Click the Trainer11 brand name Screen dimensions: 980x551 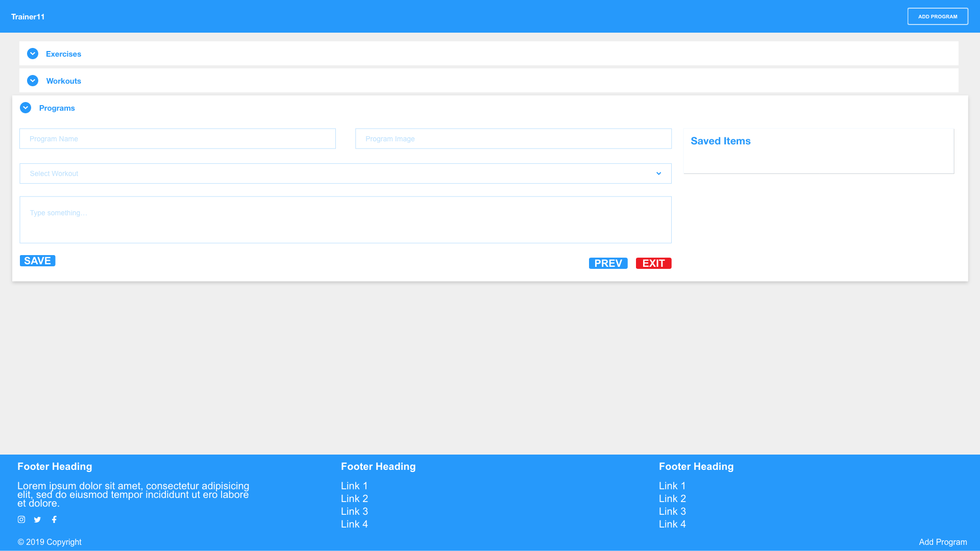pos(28,17)
